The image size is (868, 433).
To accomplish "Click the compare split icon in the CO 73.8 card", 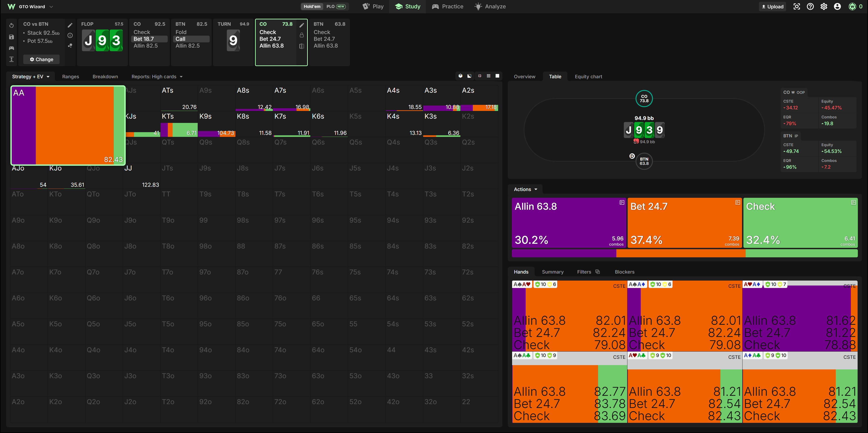I will 302,46.
